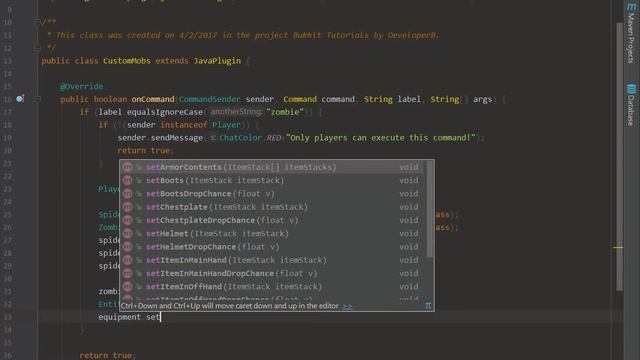Select setHelmetDropChance completion suggestion

(273, 247)
